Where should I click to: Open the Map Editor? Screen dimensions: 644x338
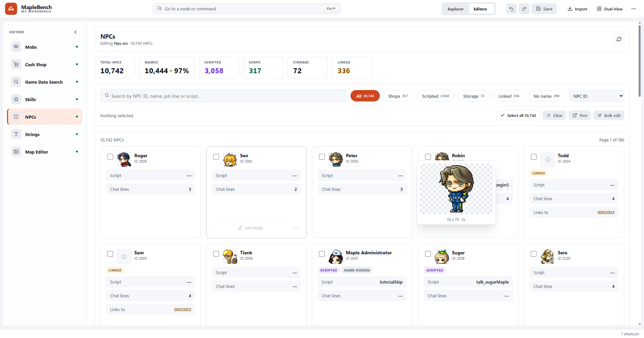[45, 152]
